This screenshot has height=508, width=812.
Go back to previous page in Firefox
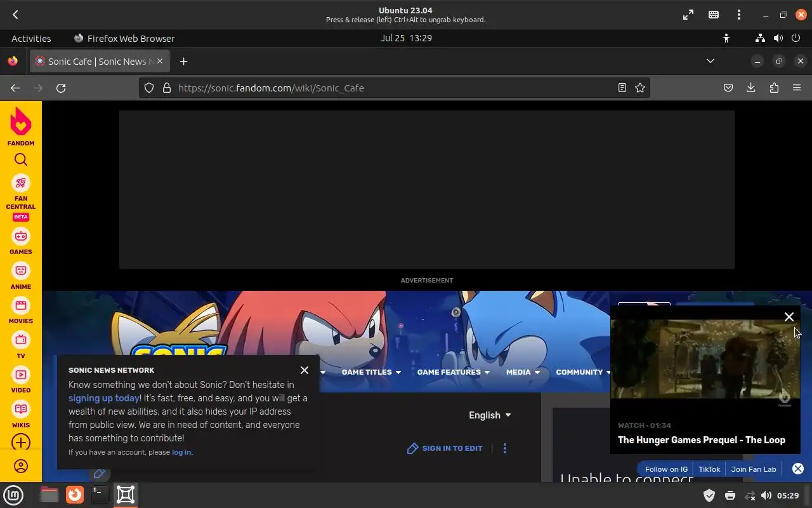click(15, 88)
